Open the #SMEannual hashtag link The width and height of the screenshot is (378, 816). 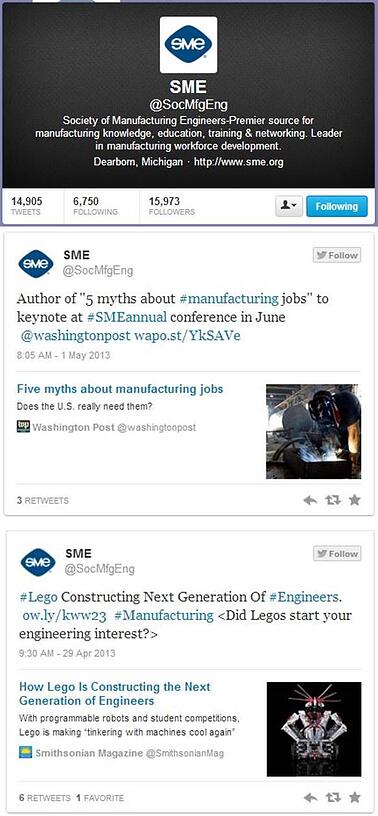coord(129,317)
